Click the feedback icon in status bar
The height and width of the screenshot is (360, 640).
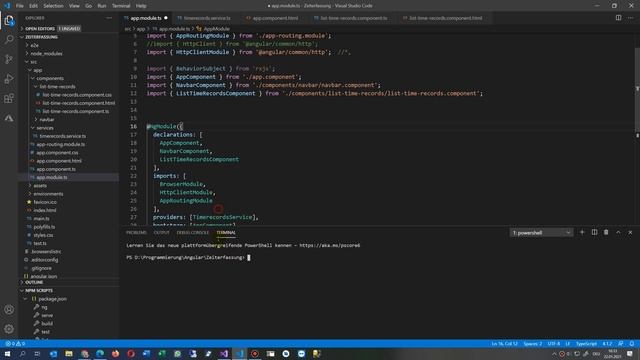click(621, 344)
